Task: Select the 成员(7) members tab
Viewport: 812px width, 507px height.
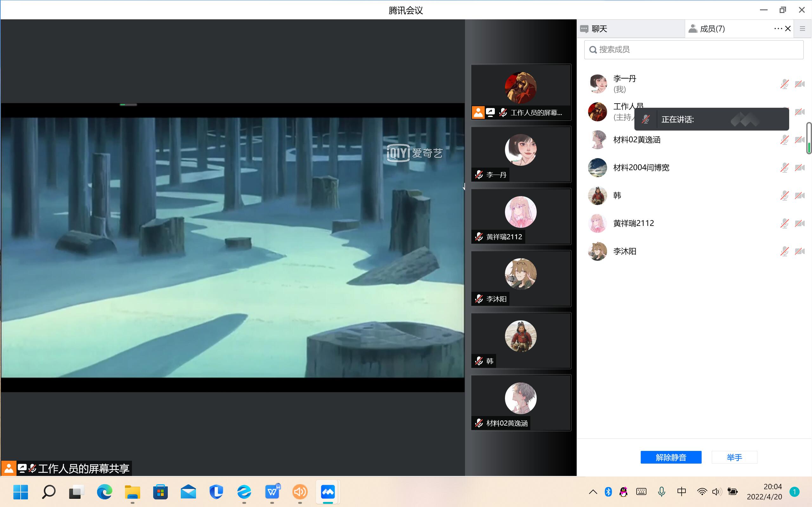Action: pos(712,29)
